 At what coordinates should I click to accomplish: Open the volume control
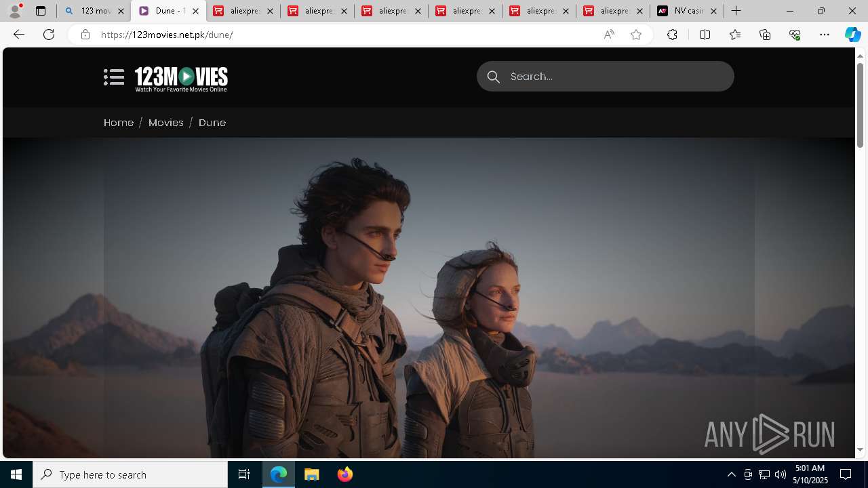[781, 474]
